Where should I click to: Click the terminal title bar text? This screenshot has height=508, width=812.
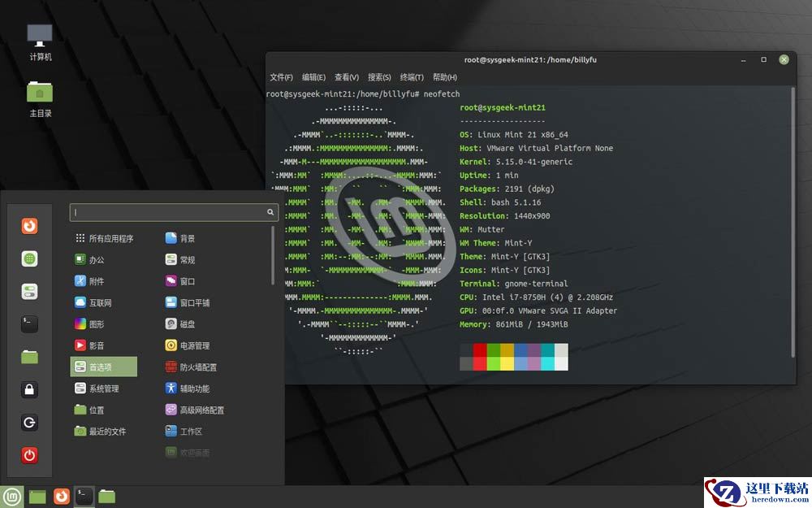(x=530, y=59)
